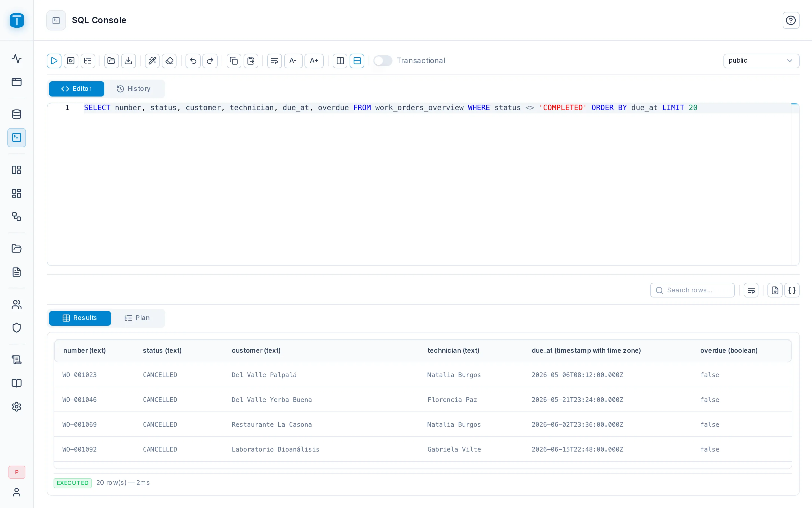Image resolution: width=812 pixels, height=508 pixels.
Task: Click the download query toolbar icon
Action: (129, 61)
